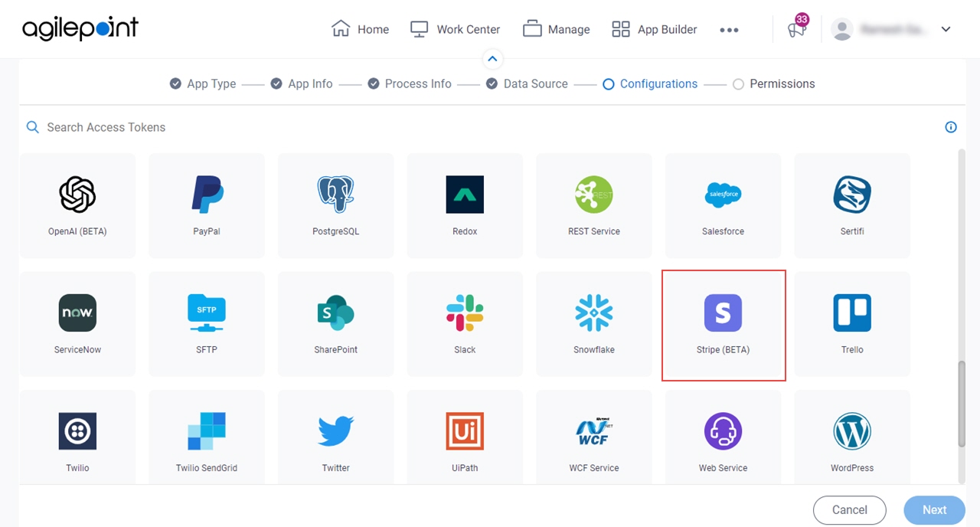
Task: Open notifications megaphone with badge 33
Action: click(x=797, y=28)
